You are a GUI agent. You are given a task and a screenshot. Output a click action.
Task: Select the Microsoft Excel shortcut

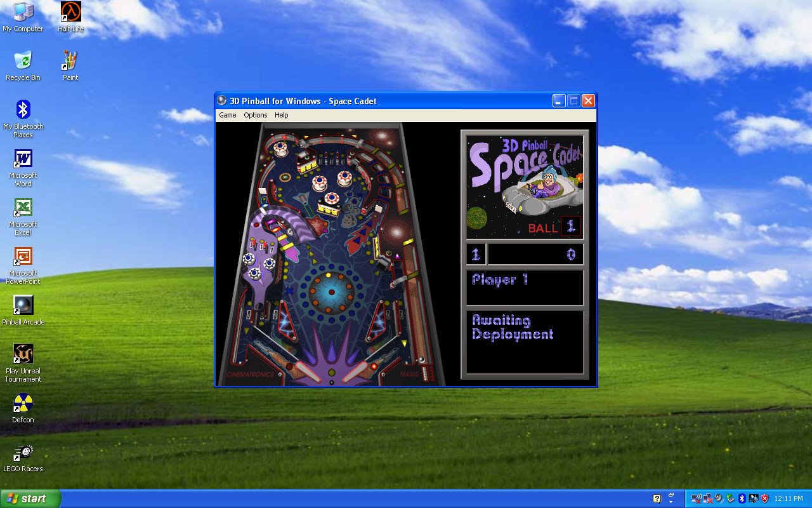point(23,217)
